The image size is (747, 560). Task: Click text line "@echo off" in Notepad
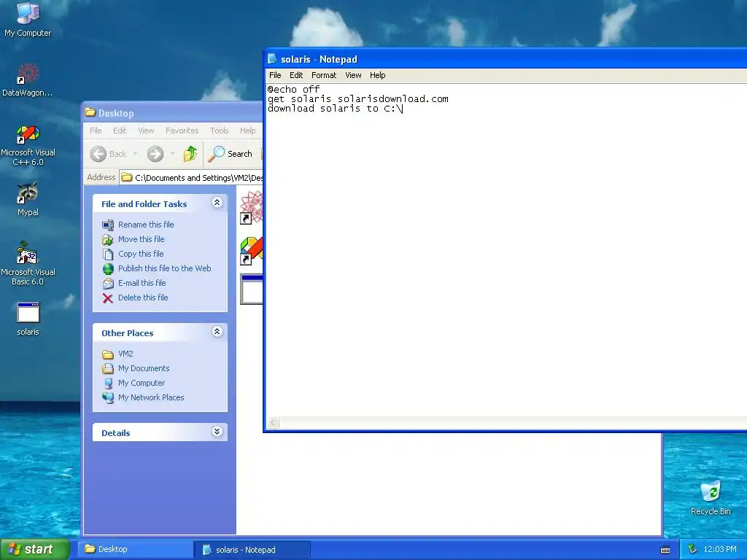coord(293,89)
